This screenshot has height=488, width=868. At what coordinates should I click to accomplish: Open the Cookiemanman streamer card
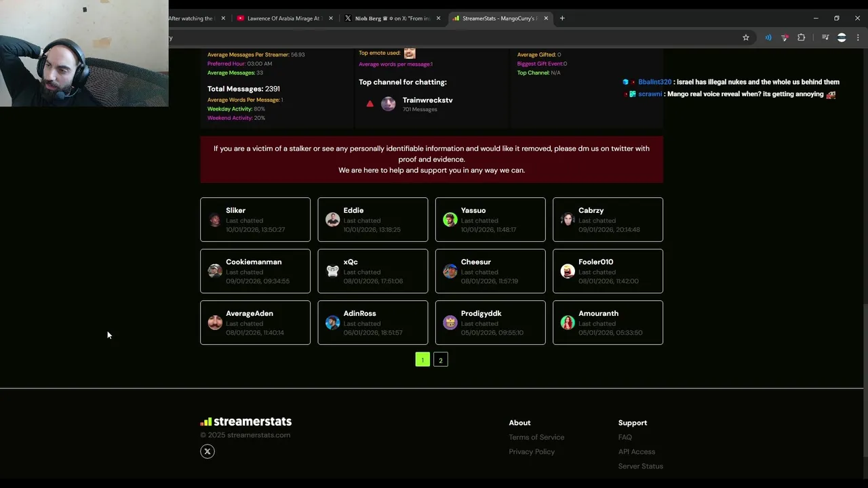255,271
